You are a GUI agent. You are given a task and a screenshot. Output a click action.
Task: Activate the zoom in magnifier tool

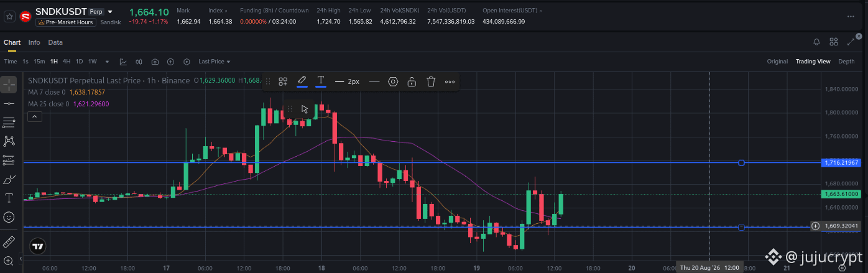9,261
